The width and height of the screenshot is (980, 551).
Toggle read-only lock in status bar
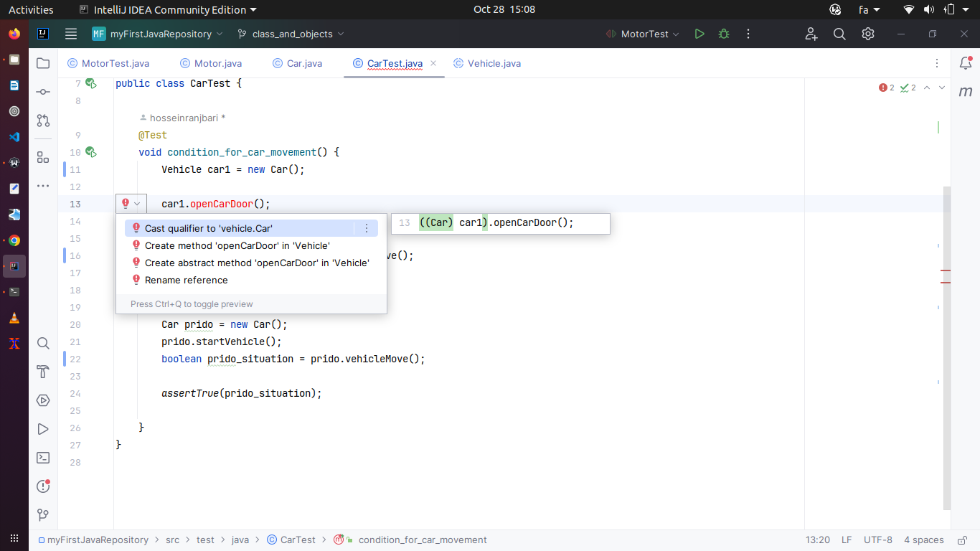tap(961, 540)
